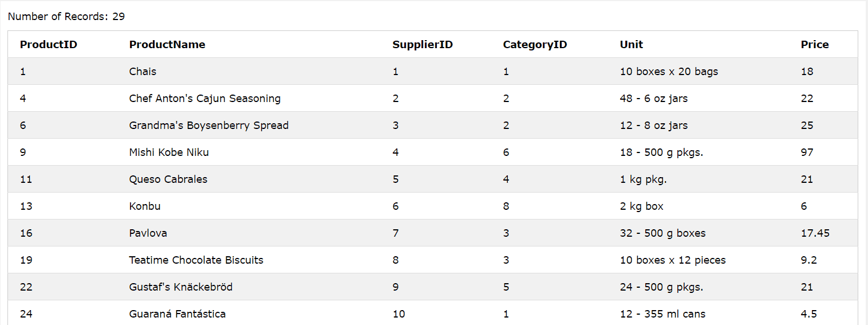Click the price 97 for Mishi Kobe Niku
The image size is (868, 325).
click(807, 152)
